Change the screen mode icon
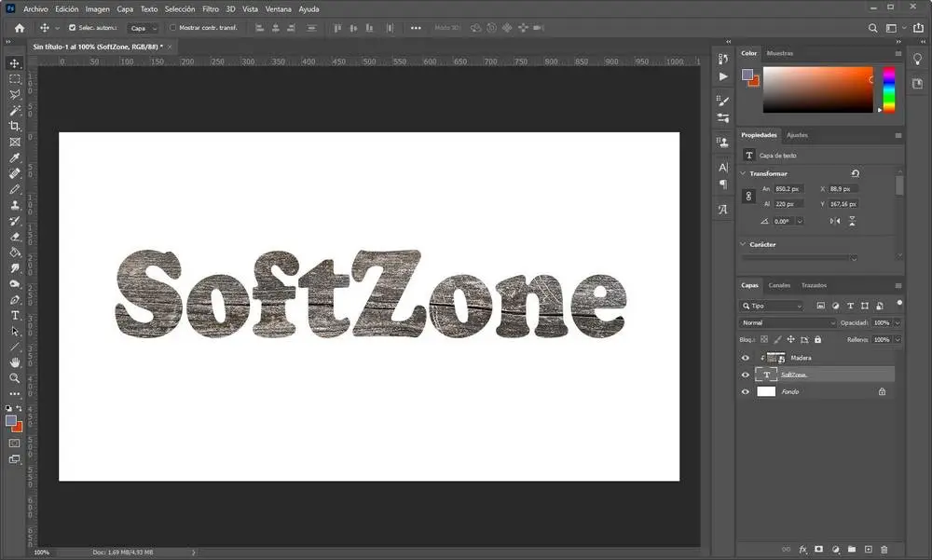This screenshot has height=560, width=932. pos(15,459)
